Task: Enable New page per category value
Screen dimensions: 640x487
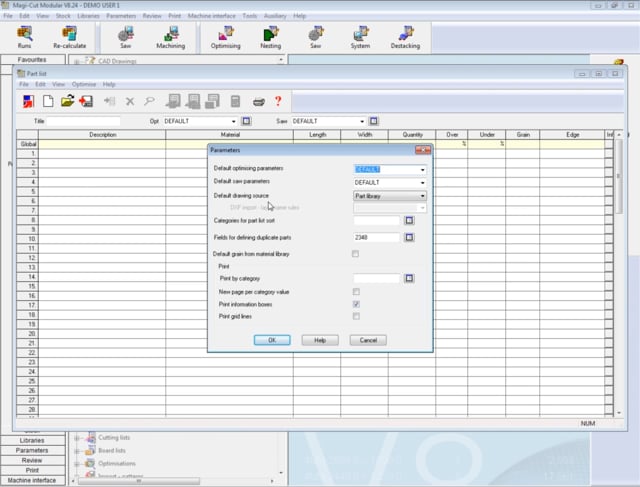Action: click(x=356, y=292)
